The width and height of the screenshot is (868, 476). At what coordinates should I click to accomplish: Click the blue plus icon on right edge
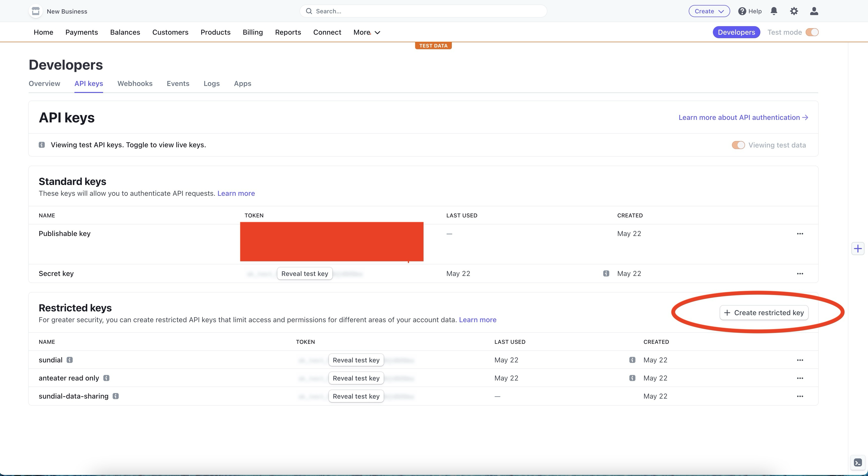point(857,249)
